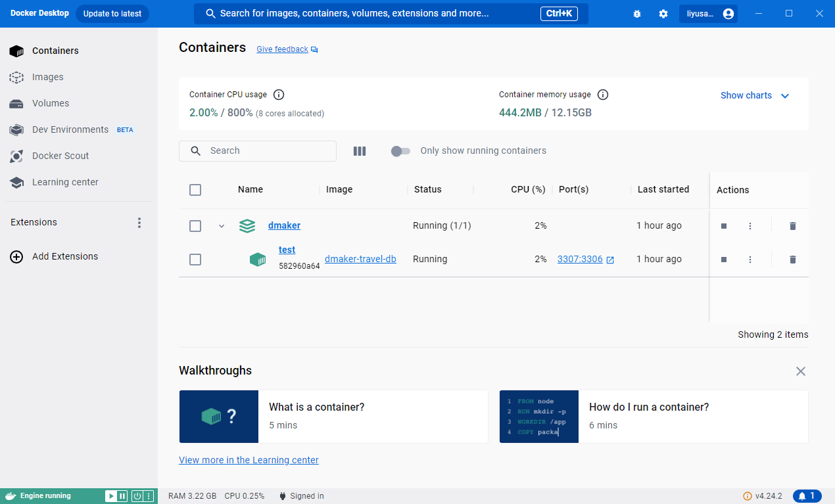Stop the dmaker stack
The height and width of the screenshot is (504, 835).
click(x=724, y=226)
